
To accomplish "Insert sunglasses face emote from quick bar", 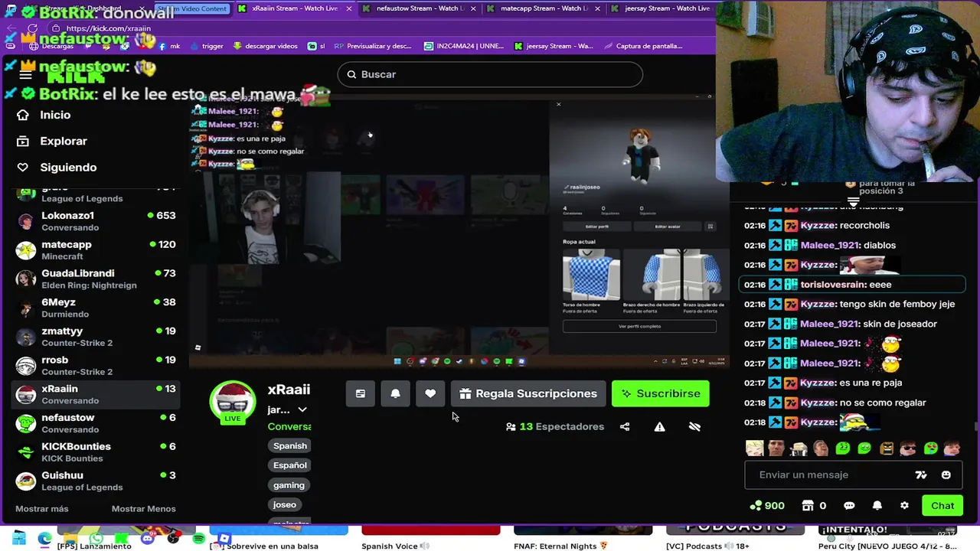I will [908, 448].
